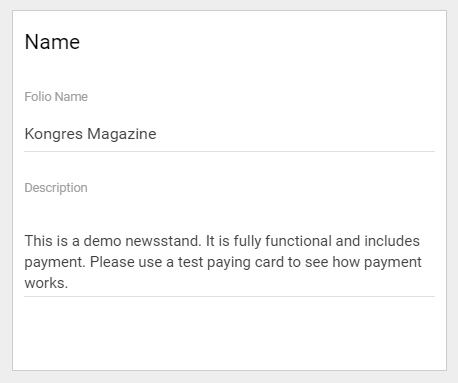Click the 'Folio Name' field label

[56, 97]
